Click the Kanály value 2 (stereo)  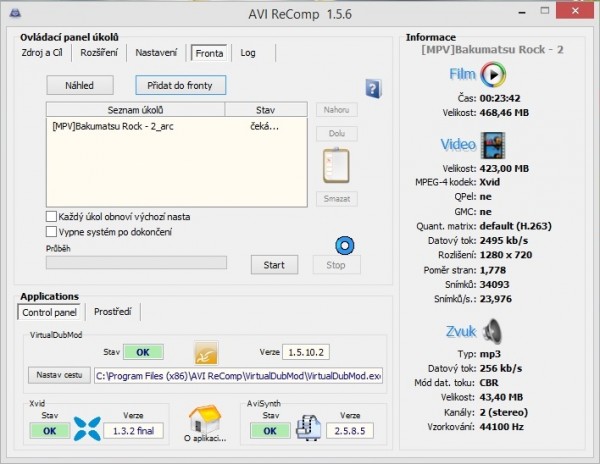click(x=504, y=412)
